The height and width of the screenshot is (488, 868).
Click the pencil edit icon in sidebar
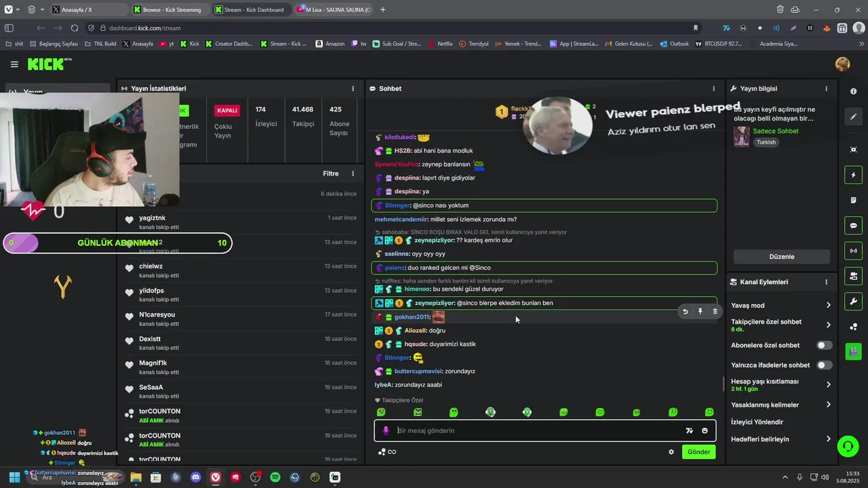coord(853,117)
